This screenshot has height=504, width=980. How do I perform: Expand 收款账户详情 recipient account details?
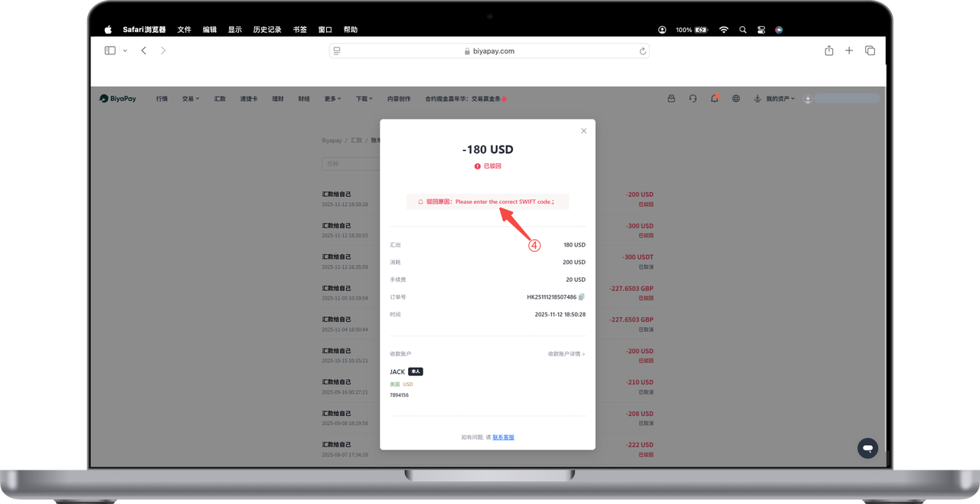(566, 354)
